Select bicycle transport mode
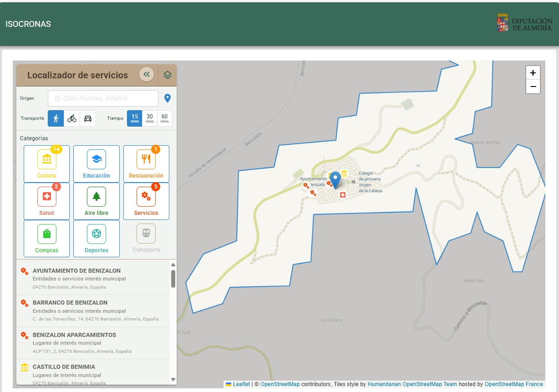The width and height of the screenshot is (559, 392). tap(72, 118)
